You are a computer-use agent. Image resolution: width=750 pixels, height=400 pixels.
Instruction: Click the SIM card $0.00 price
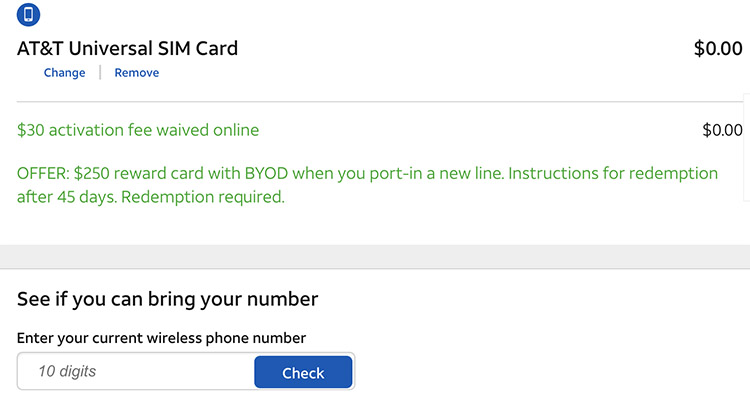pyautogui.click(x=718, y=49)
